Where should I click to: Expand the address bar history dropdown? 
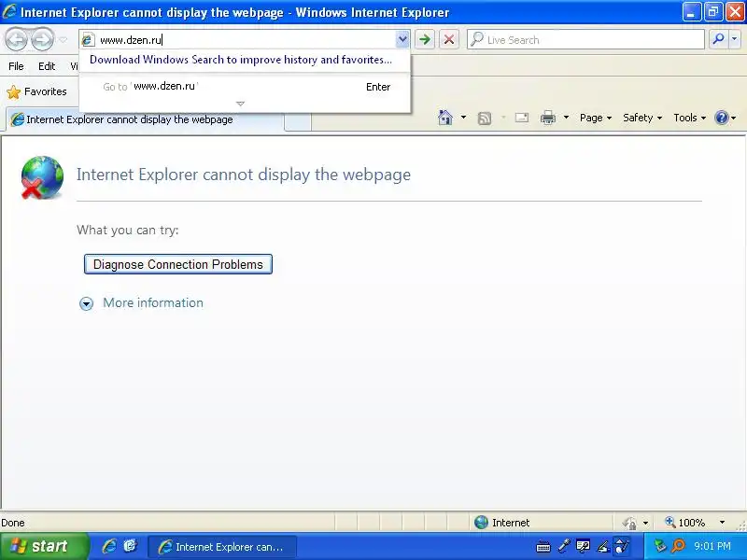(x=402, y=39)
